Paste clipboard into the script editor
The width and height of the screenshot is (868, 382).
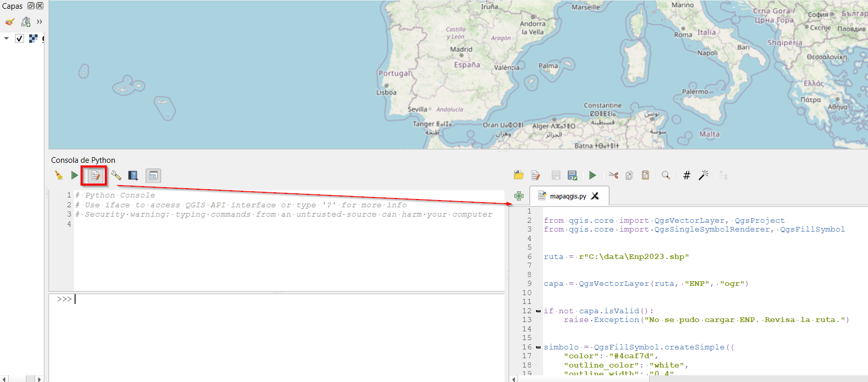click(645, 175)
